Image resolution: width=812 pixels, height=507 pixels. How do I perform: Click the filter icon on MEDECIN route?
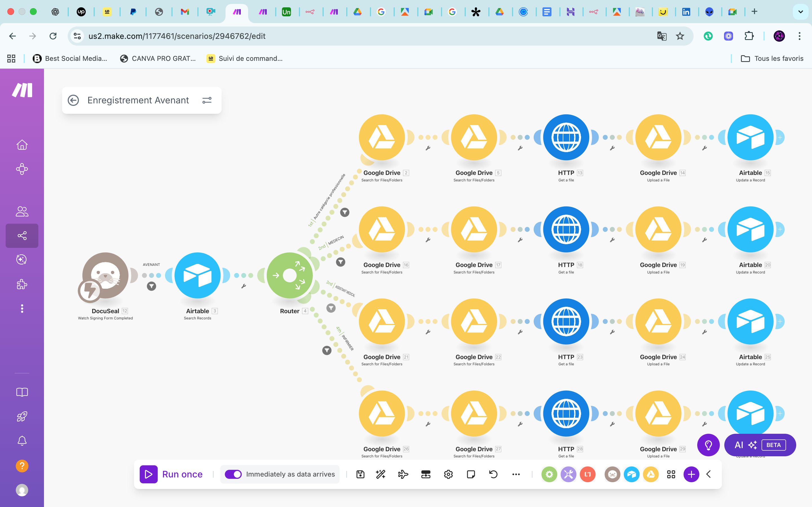[341, 262]
